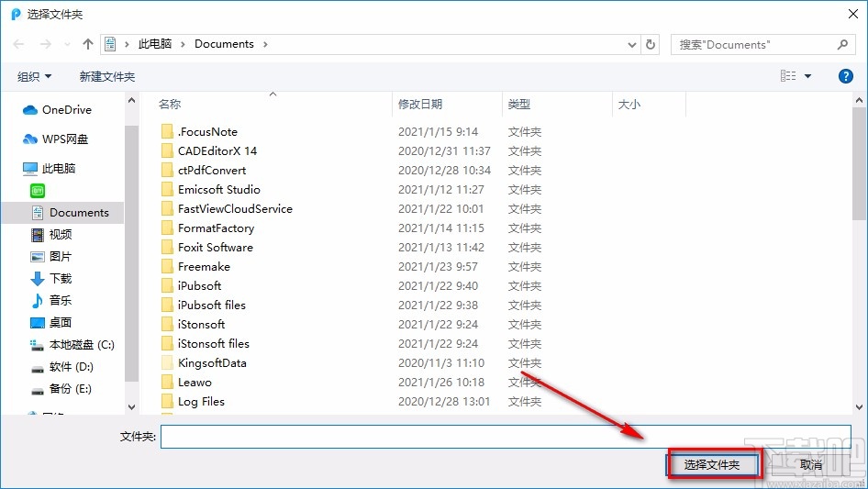Select 备份 (E:) drive
The image size is (868, 489).
point(61,389)
